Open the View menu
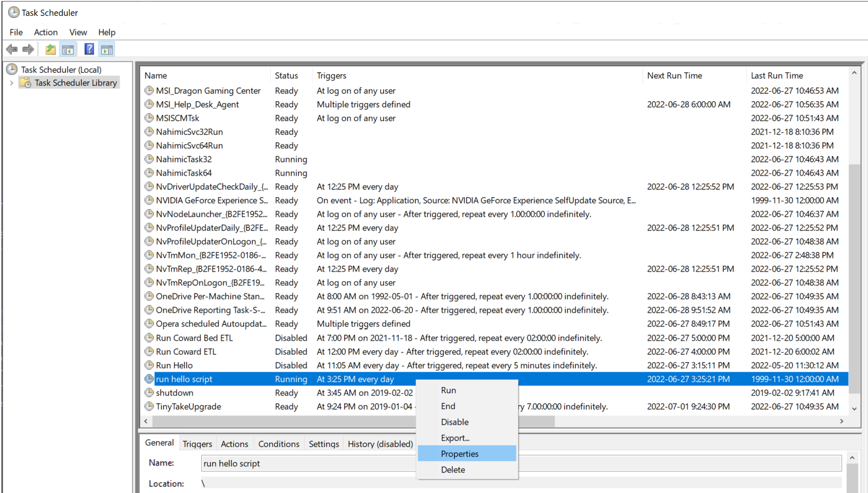This screenshot has height=493, width=868. coord(78,32)
